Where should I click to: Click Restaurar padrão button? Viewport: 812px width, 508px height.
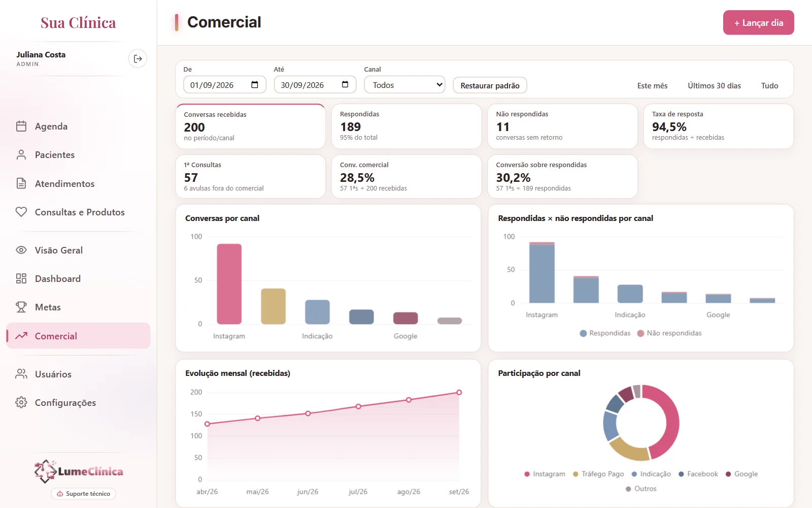pyautogui.click(x=490, y=85)
